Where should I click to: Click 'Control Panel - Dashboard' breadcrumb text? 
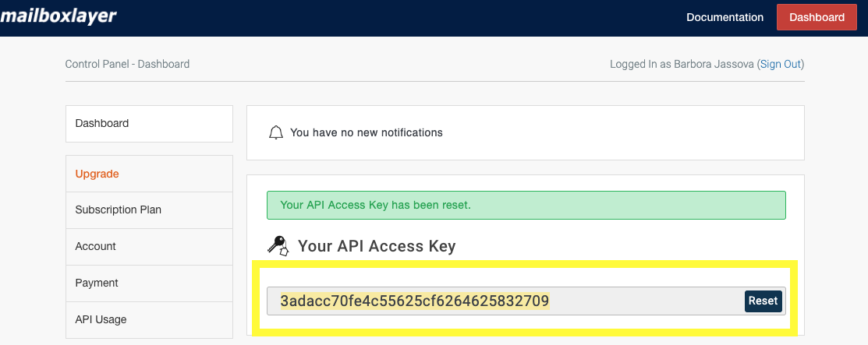point(127,64)
